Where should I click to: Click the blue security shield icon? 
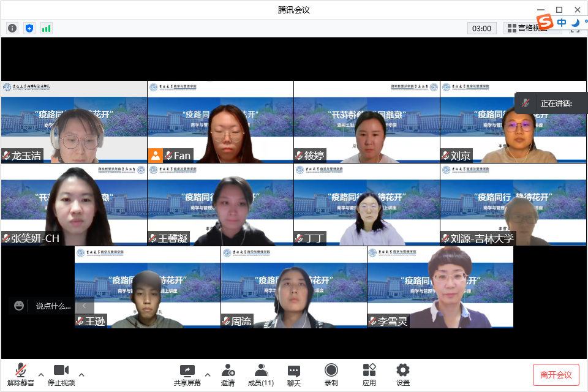[29, 28]
